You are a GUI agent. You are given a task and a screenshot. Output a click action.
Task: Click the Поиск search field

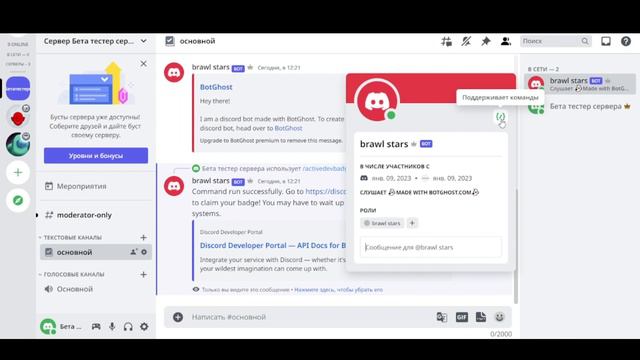pos(555,41)
